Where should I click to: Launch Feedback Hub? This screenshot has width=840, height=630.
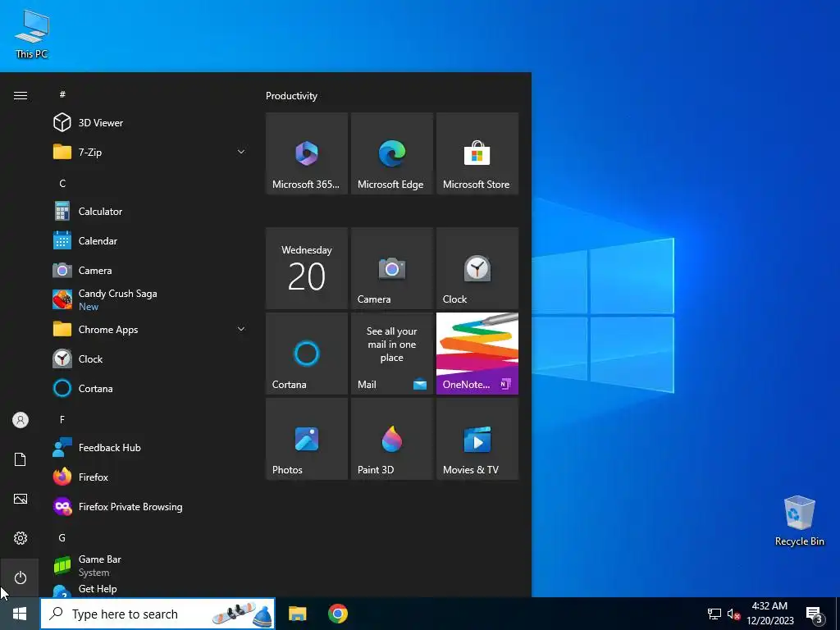click(150, 447)
